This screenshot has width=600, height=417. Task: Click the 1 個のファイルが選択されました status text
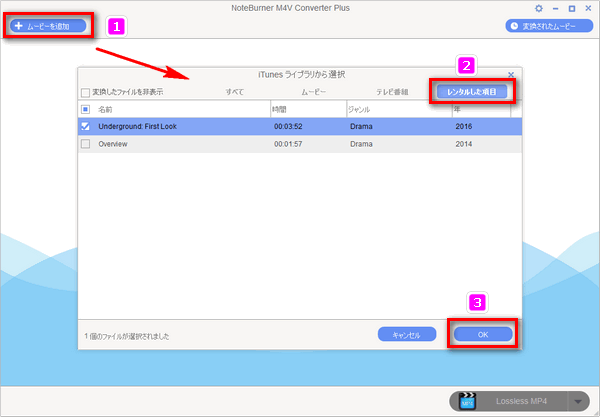tap(127, 336)
